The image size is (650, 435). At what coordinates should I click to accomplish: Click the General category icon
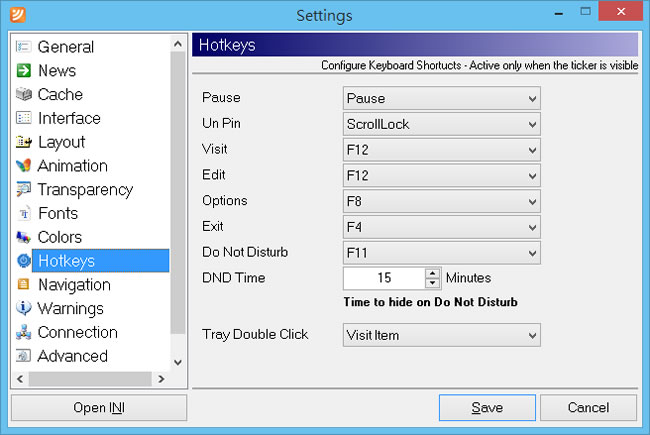24,46
